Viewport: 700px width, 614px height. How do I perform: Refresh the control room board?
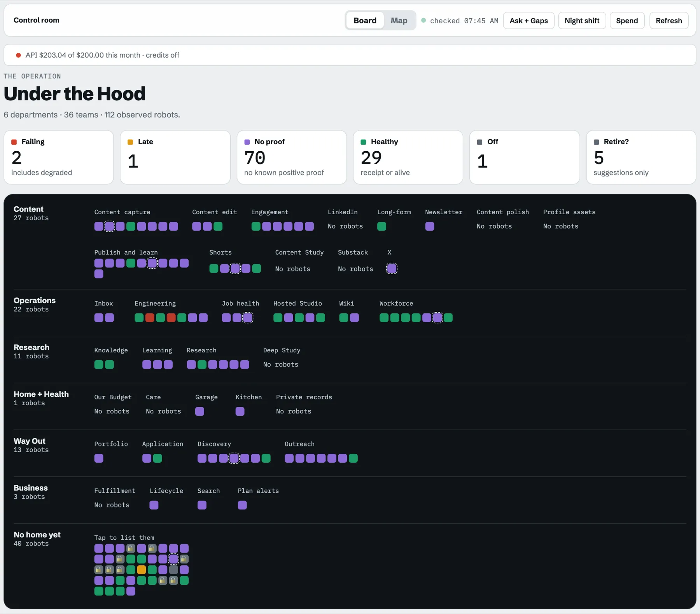tap(668, 21)
